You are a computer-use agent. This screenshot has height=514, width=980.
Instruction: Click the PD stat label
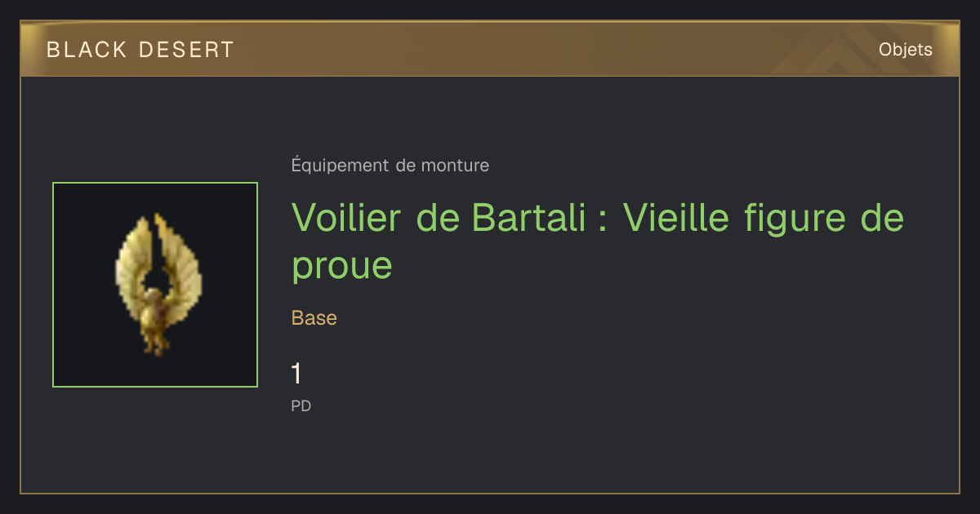coord(301,405)
